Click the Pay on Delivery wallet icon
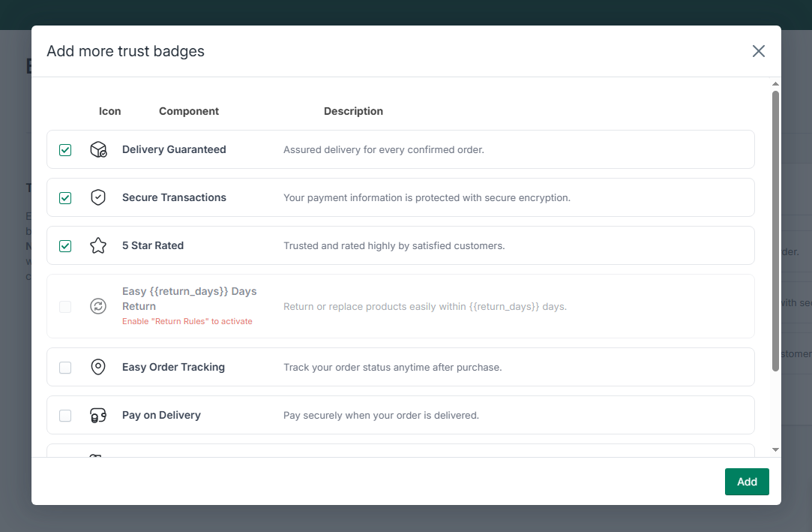Image resolution: width=812 pixels, height=532 pixels. [97, 415]
